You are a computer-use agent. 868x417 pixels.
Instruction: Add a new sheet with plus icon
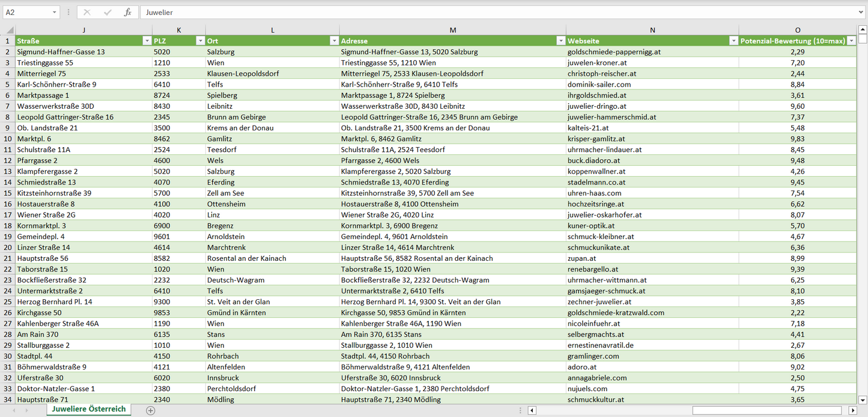point(151,410)
